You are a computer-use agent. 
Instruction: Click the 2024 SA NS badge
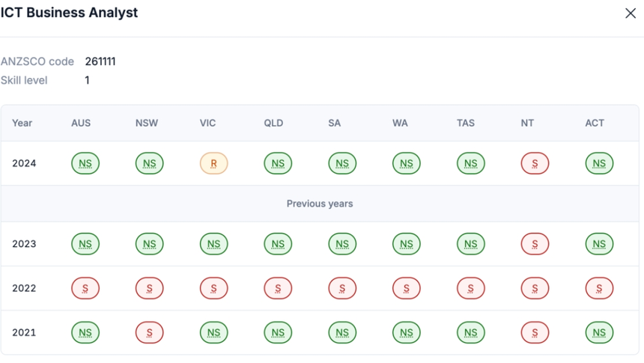point(342,163)
